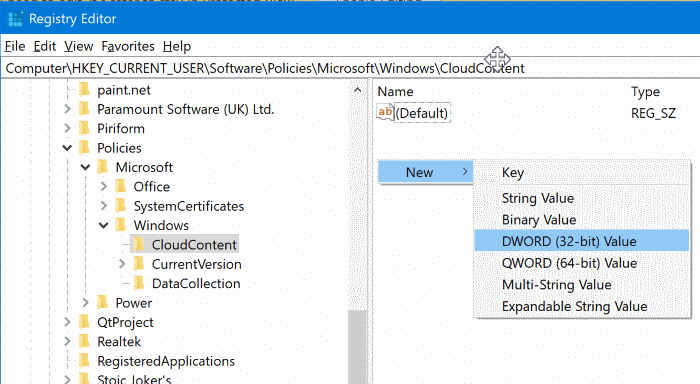This screenshot has height=384, width=700.
Task: Select the Piriform key label
Action: [121, 129]
